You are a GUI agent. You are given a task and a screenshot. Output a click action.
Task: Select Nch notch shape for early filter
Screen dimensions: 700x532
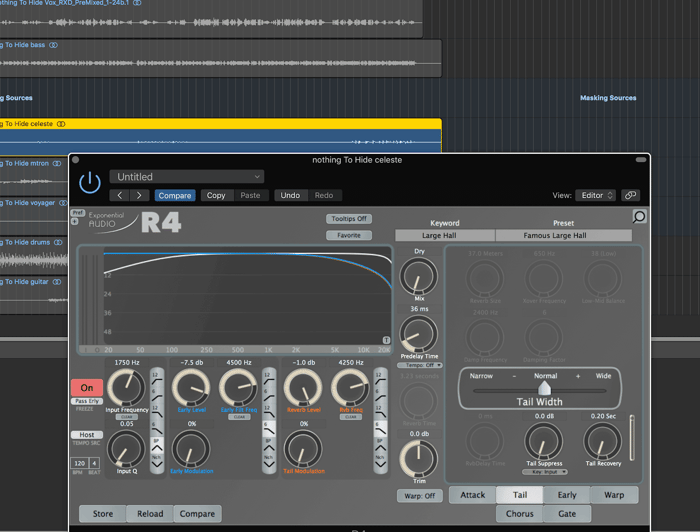[268, 462]
